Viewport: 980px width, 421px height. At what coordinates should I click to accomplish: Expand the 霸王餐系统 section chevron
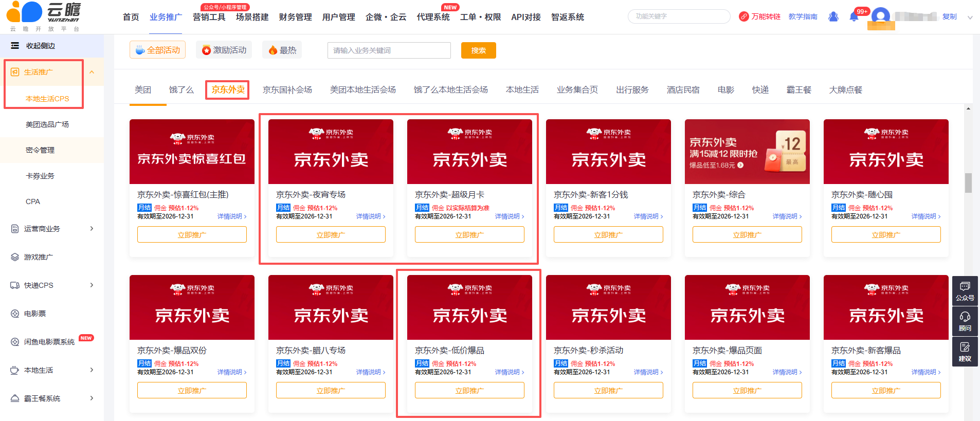92,398
